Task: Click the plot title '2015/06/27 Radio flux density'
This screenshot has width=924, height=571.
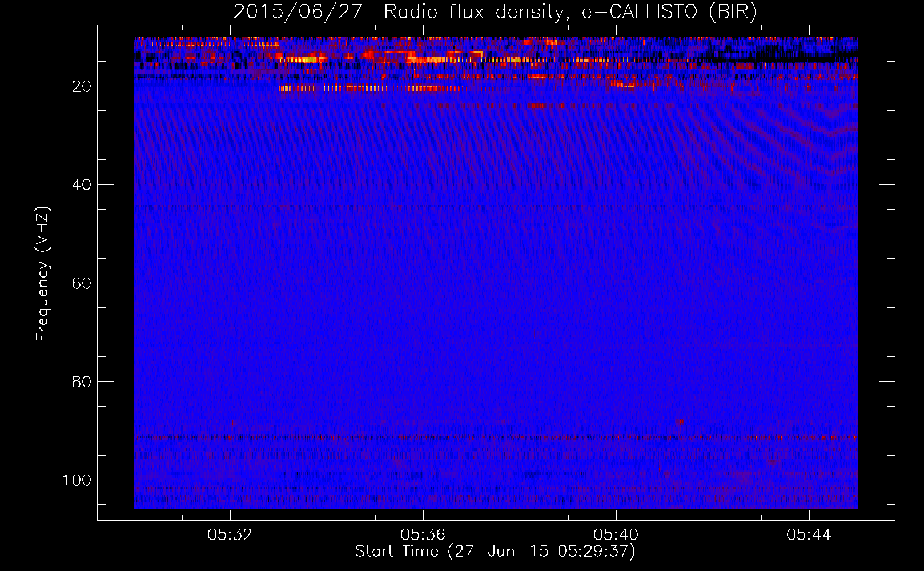Action: pyautogui.click(x=495, y=12)
